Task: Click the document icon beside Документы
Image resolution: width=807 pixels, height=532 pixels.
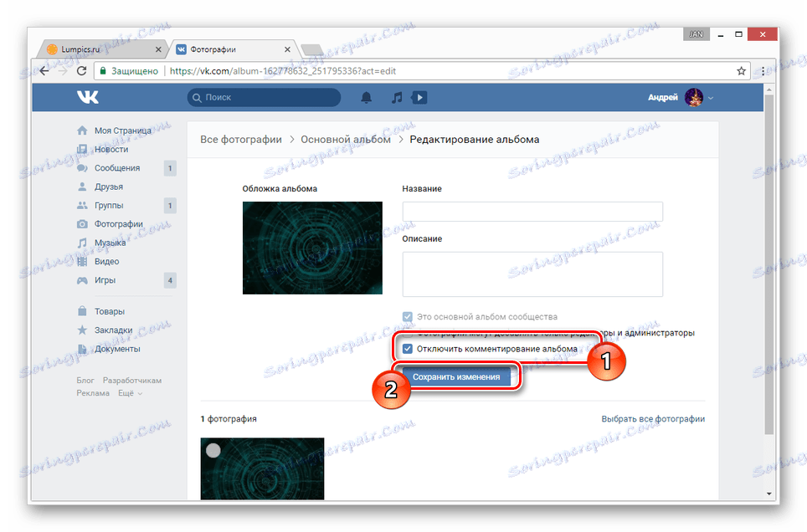Action: (82, 349)
